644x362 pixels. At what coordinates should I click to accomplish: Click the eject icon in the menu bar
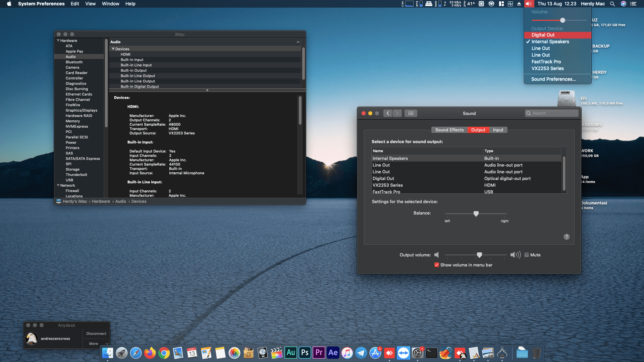pyautogui.click(x=519, y=4)
